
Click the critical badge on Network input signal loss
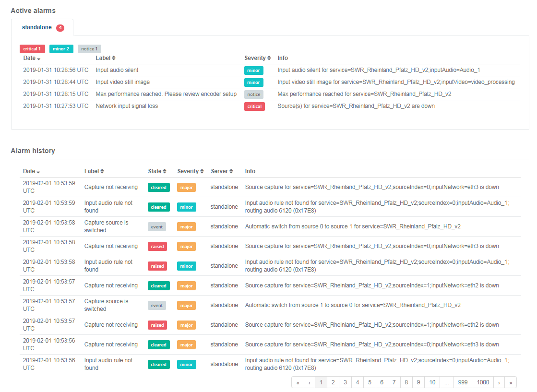254,107
